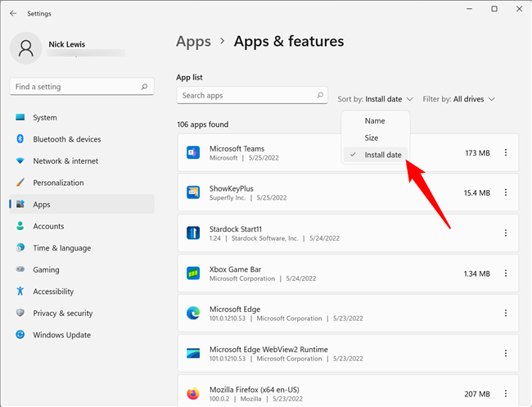Click the 15.4 MB size value

(476, 192)
